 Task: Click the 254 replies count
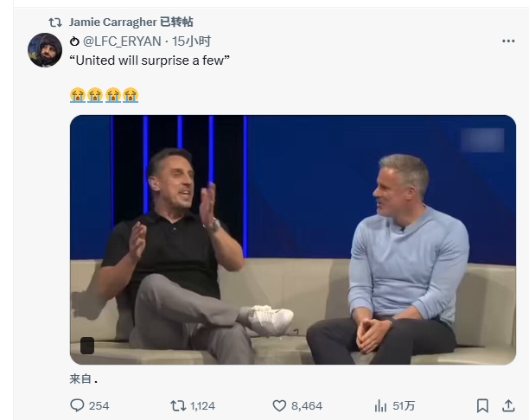(99, 405)
